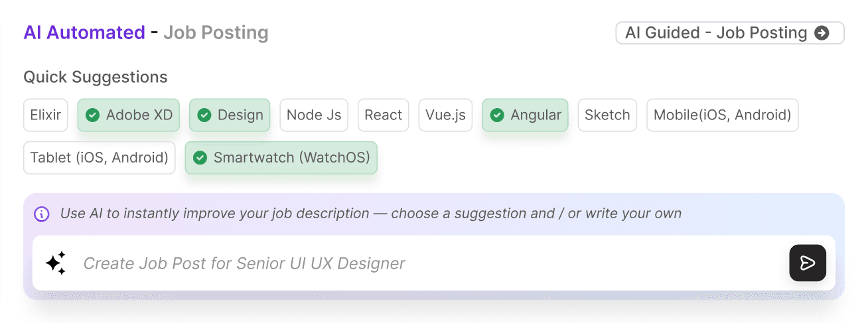Enable the Node Js suggestion
The height and width of the screenshot is (323, 868).
(314, 115)
